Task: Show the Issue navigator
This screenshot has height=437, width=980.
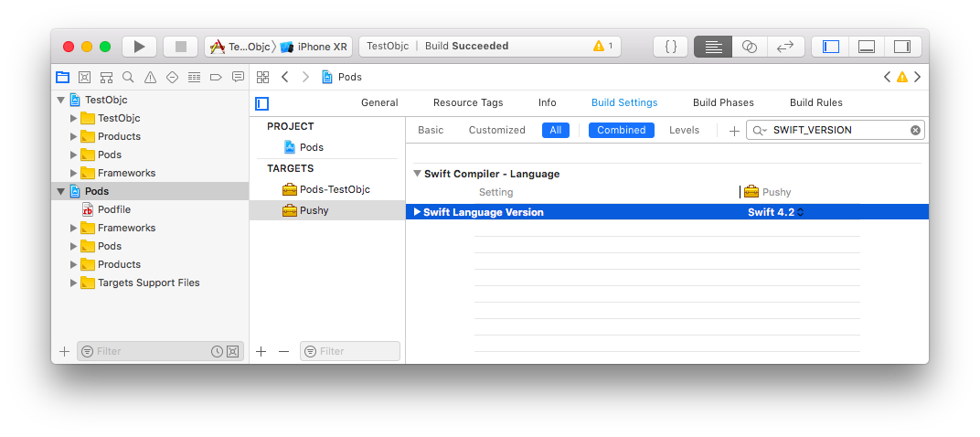Action: click(150, 77)
